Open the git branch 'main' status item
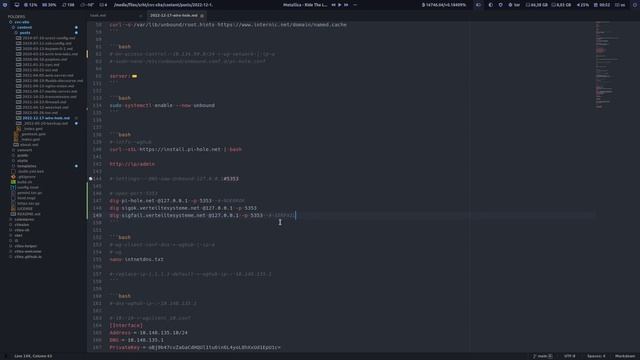This screenshot has height=360, width=640. tap(542, 356)
